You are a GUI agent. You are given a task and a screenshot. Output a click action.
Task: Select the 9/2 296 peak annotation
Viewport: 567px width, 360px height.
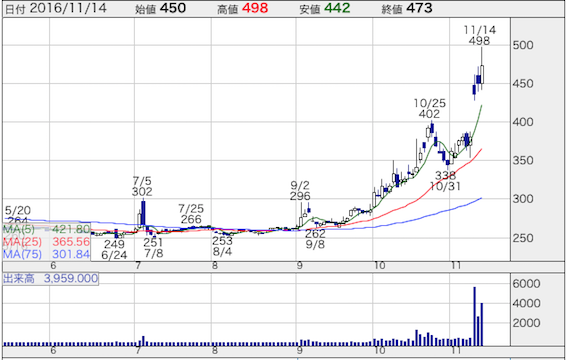pos(300,191)
